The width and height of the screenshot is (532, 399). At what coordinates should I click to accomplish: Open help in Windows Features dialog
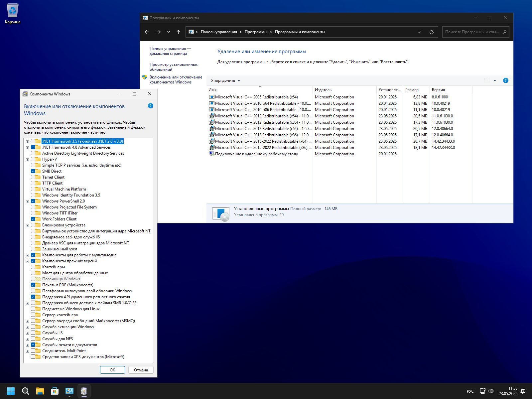[151, 106]
